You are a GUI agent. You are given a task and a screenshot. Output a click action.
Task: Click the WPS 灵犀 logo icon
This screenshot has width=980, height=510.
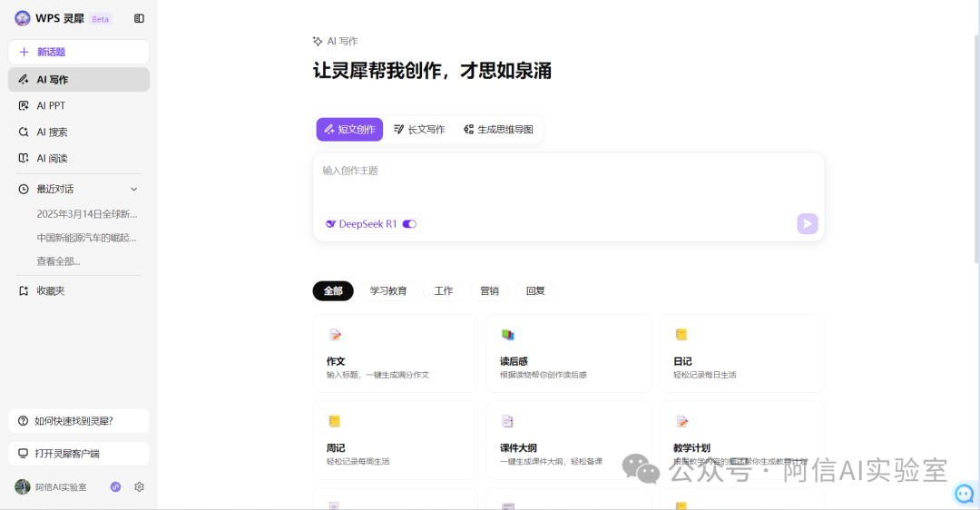click(23, 18)
